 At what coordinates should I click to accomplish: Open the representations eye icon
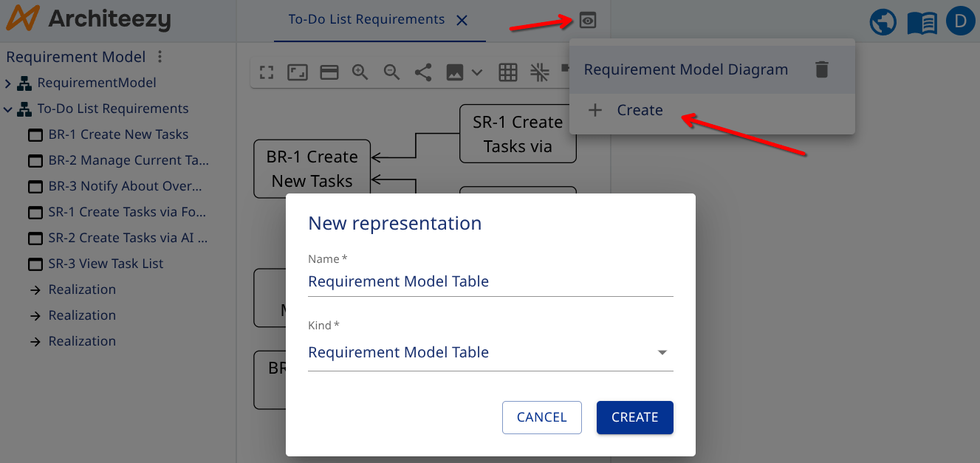coord(587,20)
